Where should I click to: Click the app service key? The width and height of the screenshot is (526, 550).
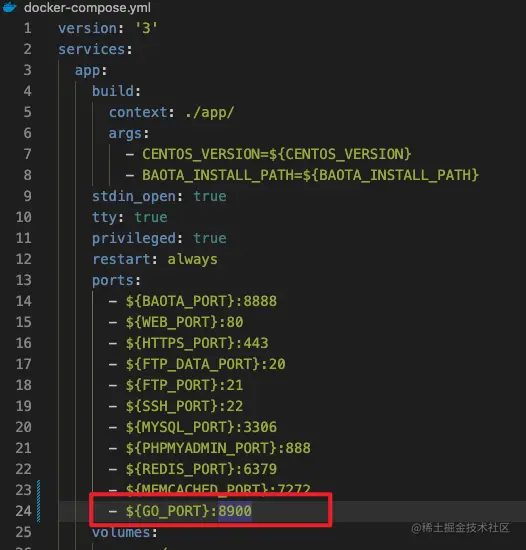coord(87,71)
